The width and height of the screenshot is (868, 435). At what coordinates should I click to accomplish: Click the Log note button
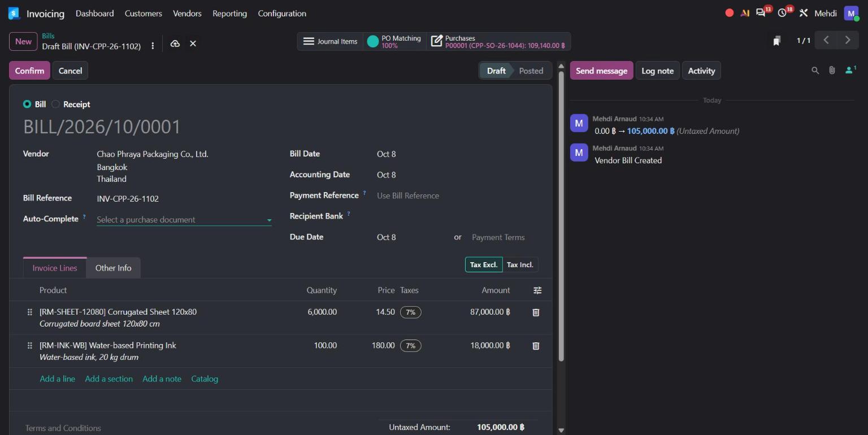click(657, 71)
